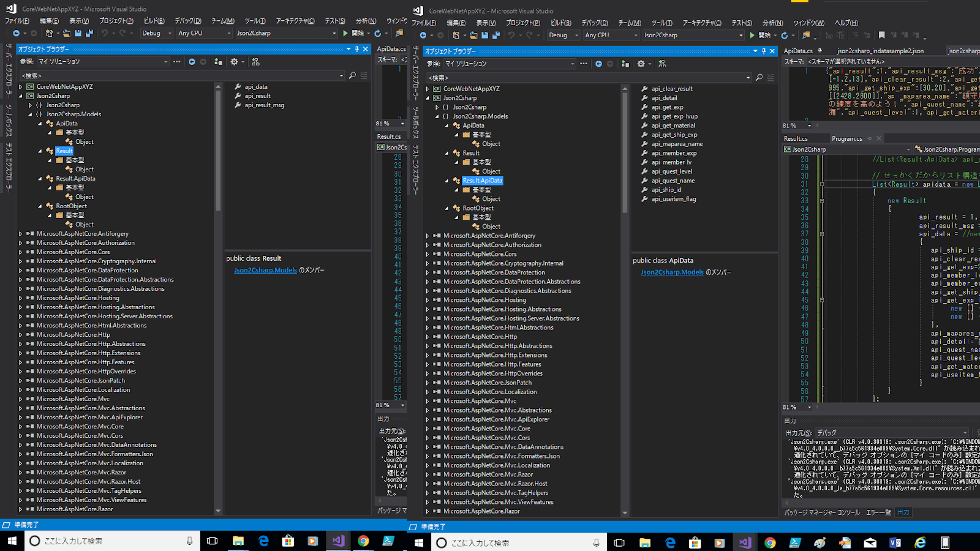
Task: Click class diagram icon in left Object Browser
Action: [x=255, y=61]
